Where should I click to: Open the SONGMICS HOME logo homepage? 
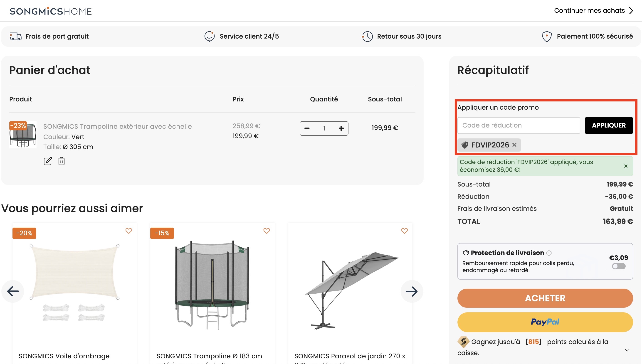[x=51, y=11]
